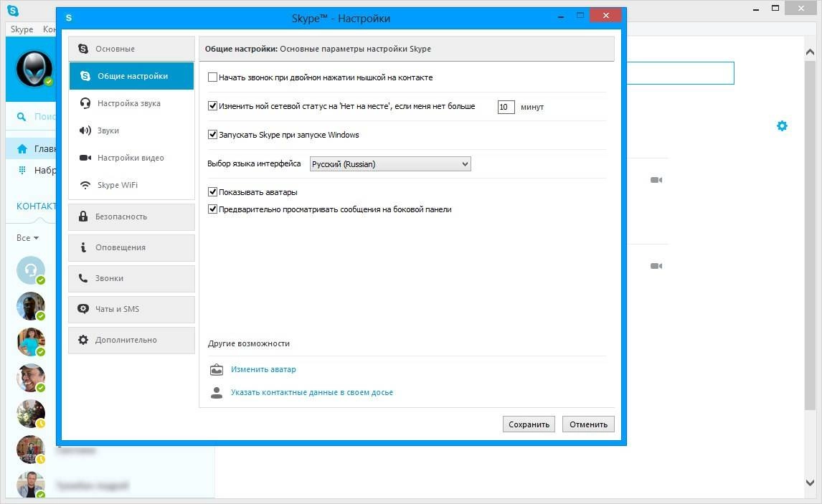Viewport: 822px width, 504px height.
Task: Expand the Безопасность section
Action: pos(131,217)
